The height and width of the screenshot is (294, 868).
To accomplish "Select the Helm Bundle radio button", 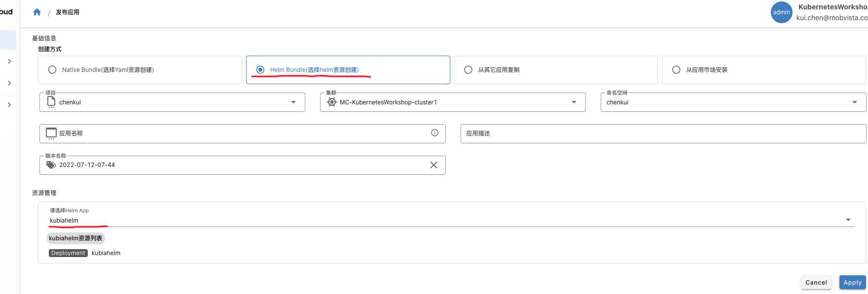I will tap(260, 70).
